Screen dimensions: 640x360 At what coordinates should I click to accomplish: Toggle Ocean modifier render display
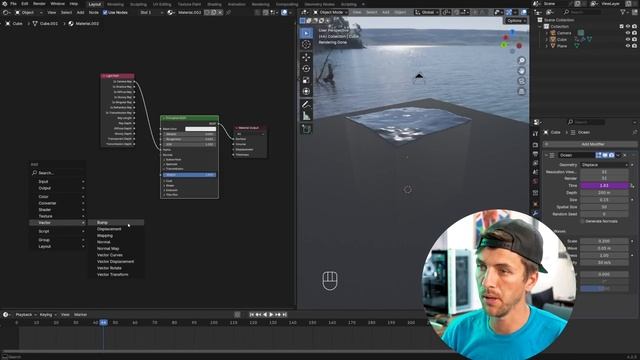click(611, 155)
